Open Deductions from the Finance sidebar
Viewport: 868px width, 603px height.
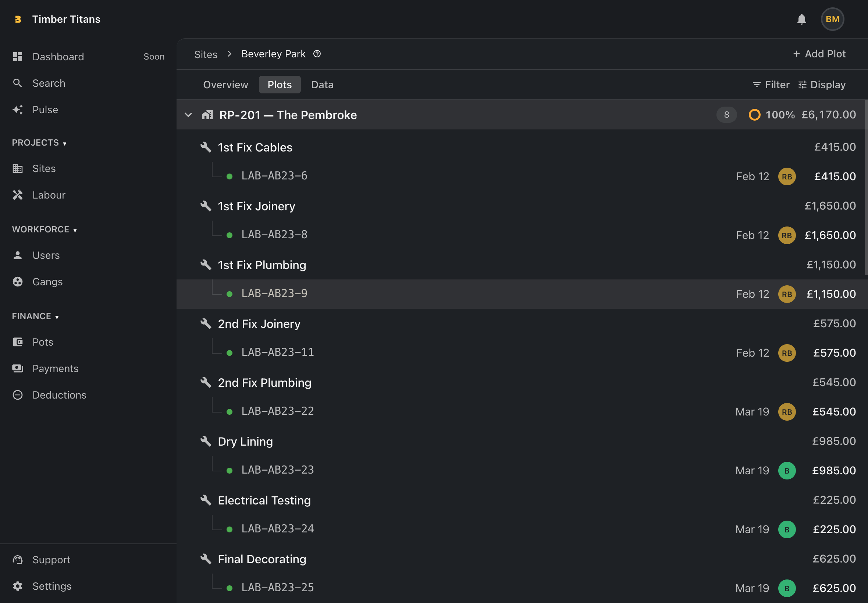[59, 395]
